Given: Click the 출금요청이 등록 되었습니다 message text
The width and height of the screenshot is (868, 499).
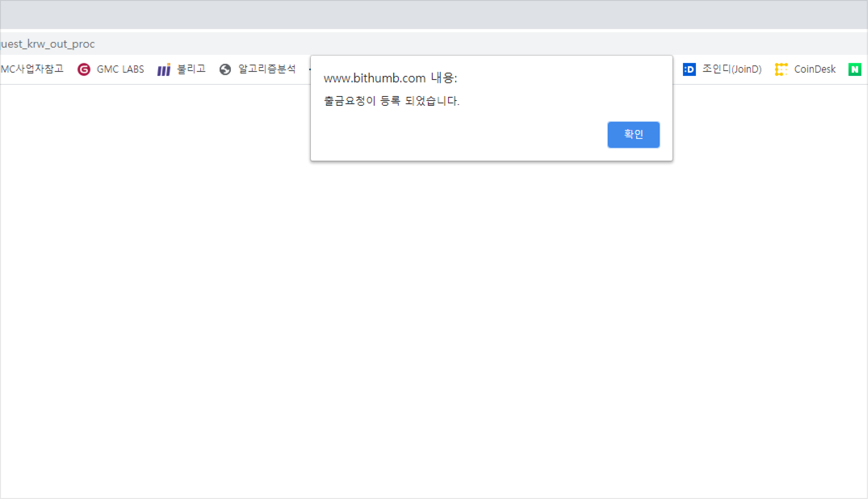Looking at the screenshot, I should tap(391, 101).
